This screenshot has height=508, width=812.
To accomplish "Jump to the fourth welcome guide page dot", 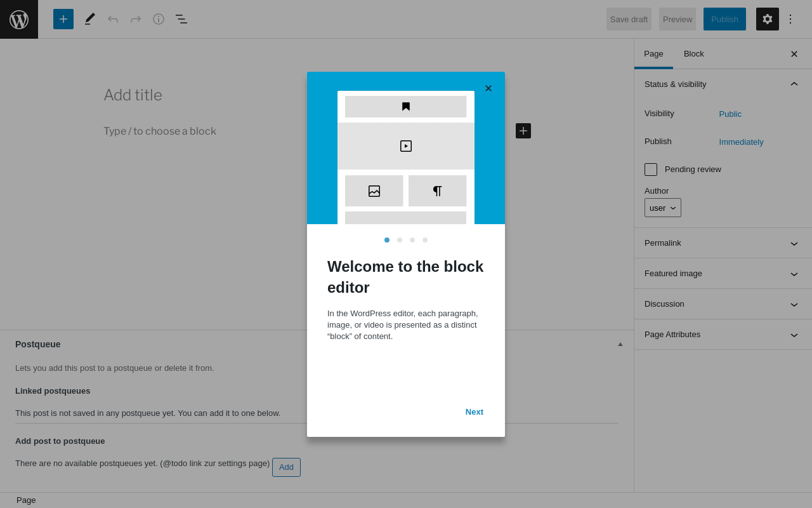I will coord(425,240).
